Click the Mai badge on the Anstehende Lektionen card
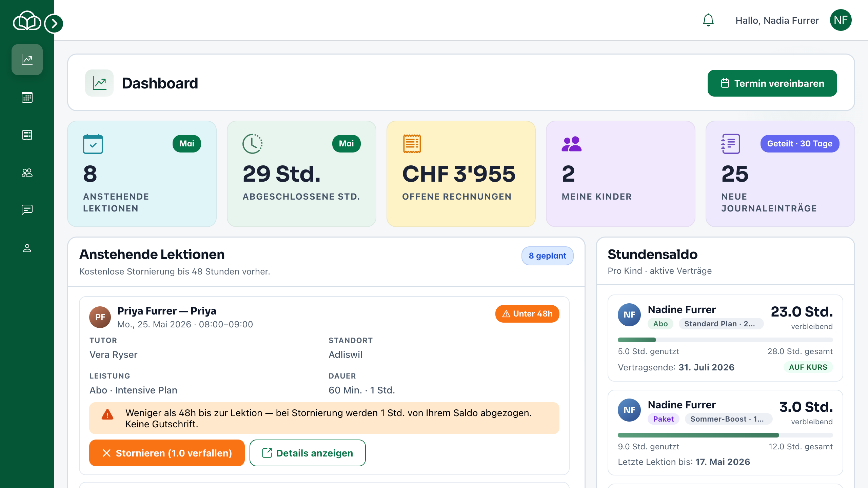This screenshot has height=488, width=868. (x=187, y=144)
